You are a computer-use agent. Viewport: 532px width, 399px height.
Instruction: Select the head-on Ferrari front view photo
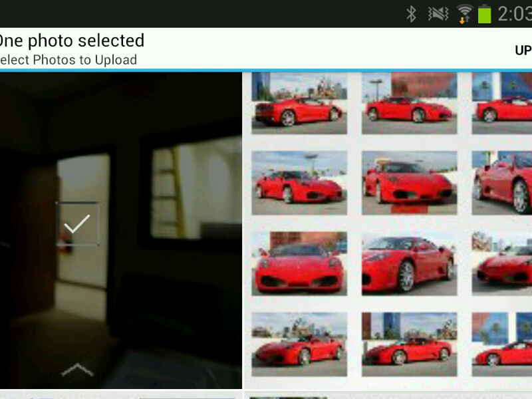[299, 263]
